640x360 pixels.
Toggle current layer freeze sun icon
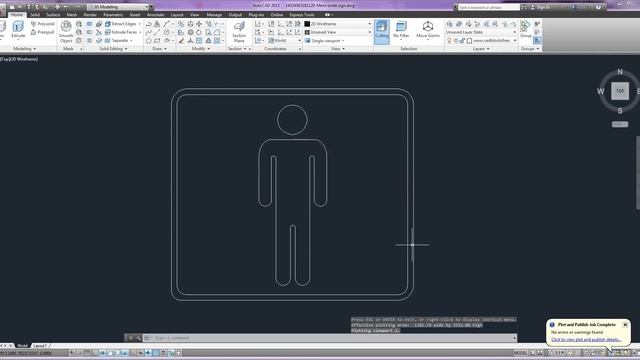pyautogui.click(x=456, y=40)
